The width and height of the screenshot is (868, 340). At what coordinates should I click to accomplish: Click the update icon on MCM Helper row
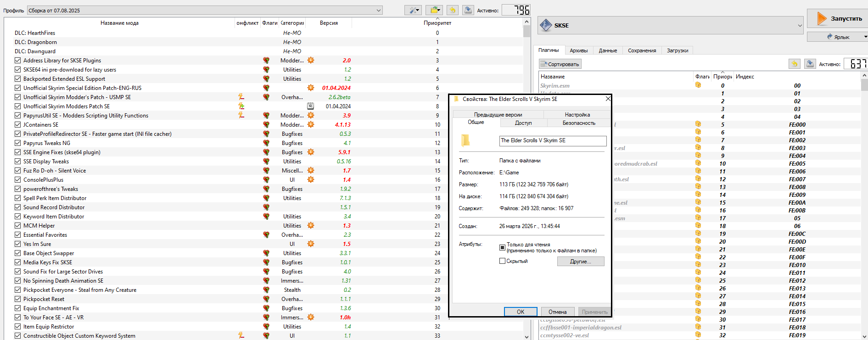click(311, 225)
